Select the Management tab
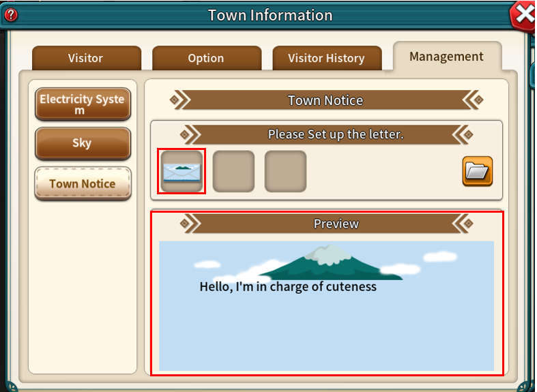Viewport: 537px width, 392px height. pos(446,57)
